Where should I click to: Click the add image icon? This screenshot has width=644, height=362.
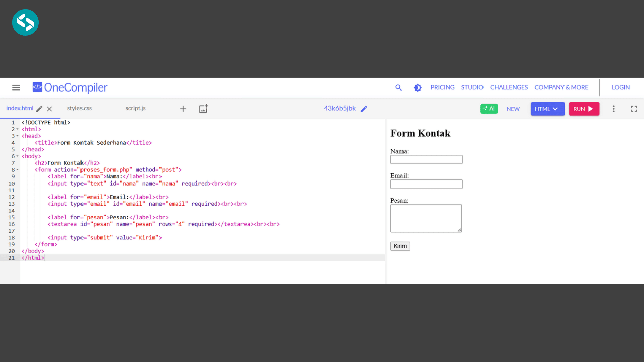(203, 109)
